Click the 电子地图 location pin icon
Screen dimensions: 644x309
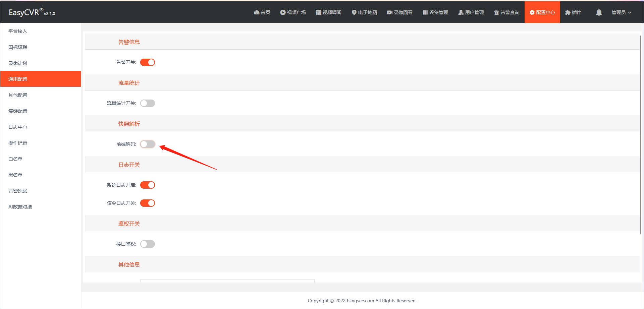pos(354,12)
